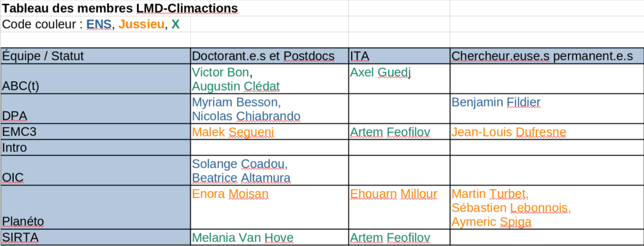Select the 'Chercheur.euse.s permanent.e.s' header cell
Viewport: 644px width, 246px height.
(547, 56)
